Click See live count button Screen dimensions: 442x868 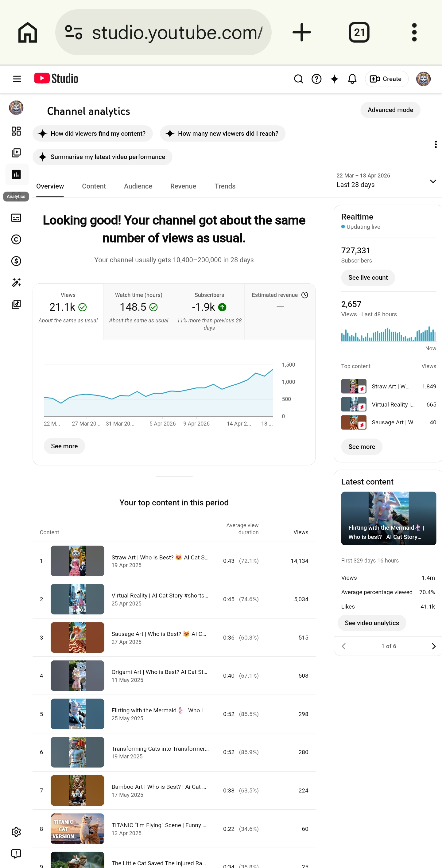tap(368, 278)
